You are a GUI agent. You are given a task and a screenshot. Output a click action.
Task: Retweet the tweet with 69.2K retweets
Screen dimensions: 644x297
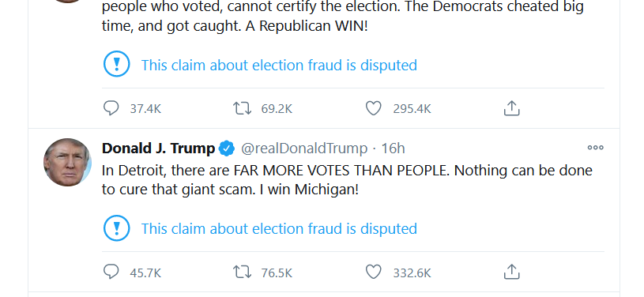point(242,108)
